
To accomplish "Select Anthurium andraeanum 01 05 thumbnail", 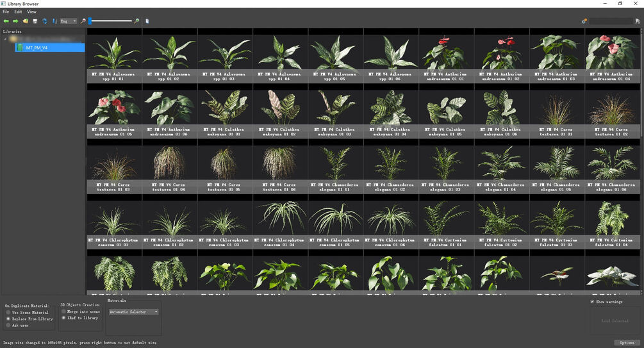I will coord(114,111).
